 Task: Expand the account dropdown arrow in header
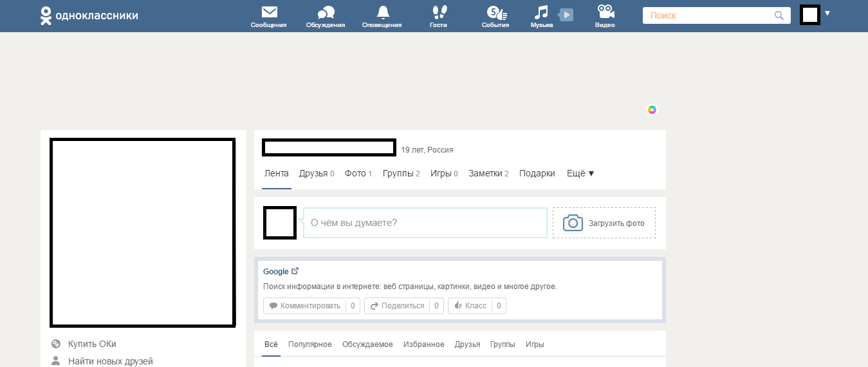(x=827, y=13)
